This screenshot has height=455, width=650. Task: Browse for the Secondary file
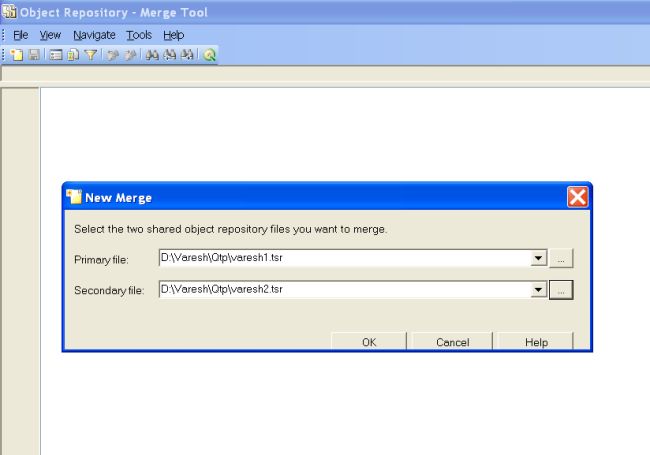coord(561,290)
